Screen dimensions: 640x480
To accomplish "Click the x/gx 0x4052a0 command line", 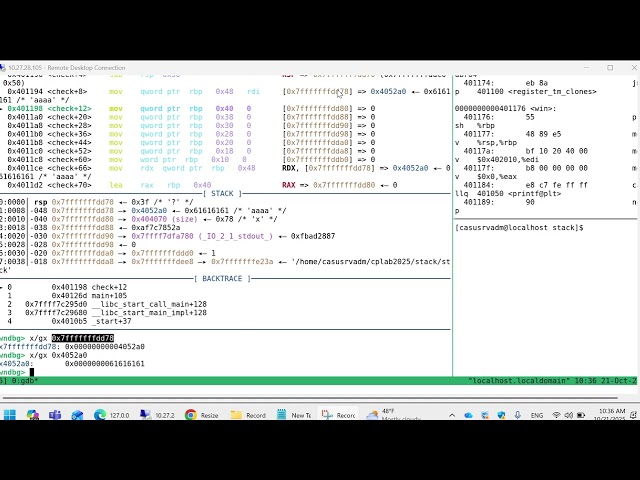I will (x=58, y=355).
